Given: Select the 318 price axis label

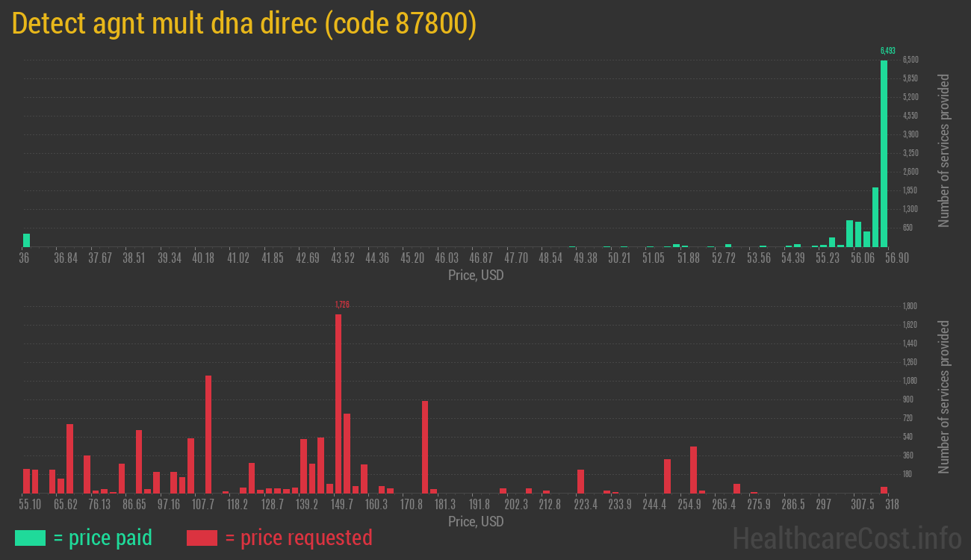Looking at the screenshot, I should point(892,505).
